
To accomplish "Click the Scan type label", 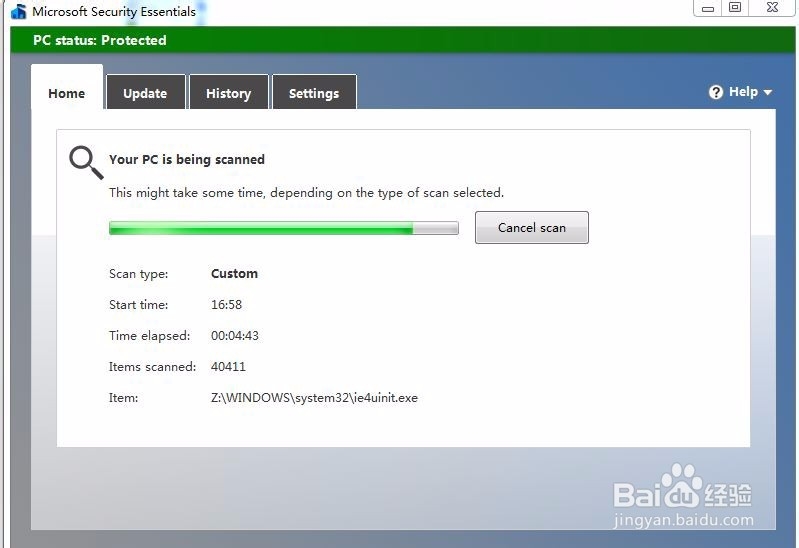I will pos(139,274).
